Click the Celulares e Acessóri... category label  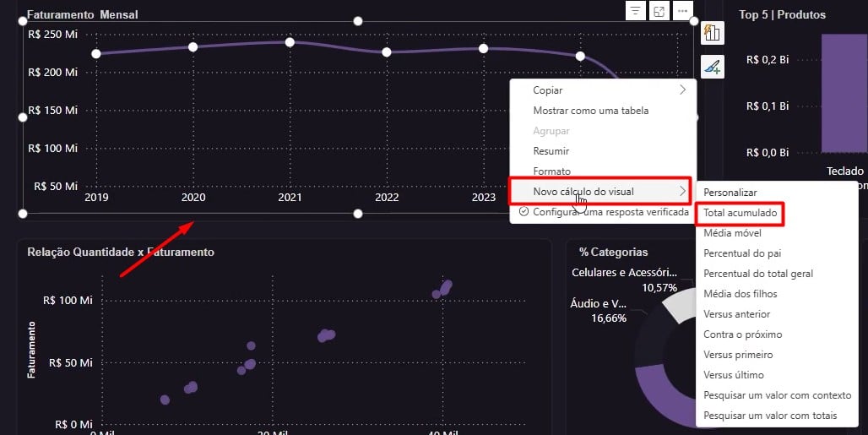(625, 272)
